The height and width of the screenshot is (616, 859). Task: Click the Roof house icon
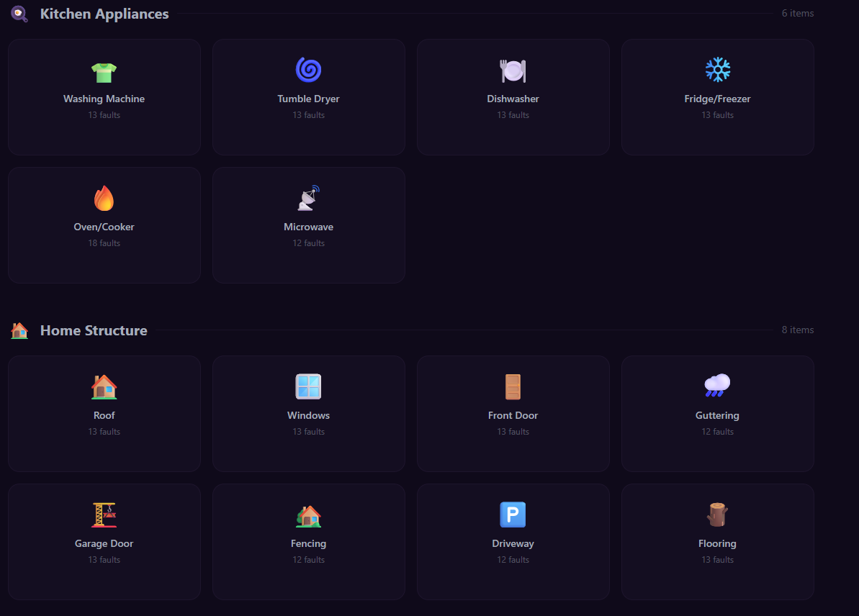[104, 386]
